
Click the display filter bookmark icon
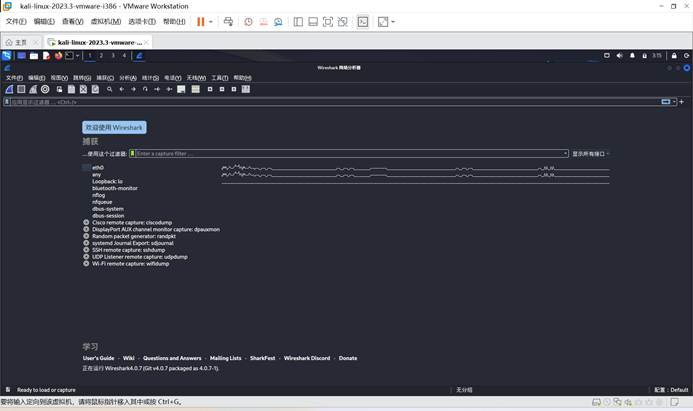pyautogui.click(x=7, y=102)
